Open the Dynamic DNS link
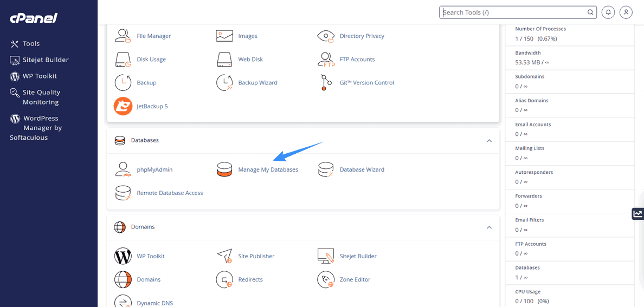644x307 pixels. coord(155,303)
